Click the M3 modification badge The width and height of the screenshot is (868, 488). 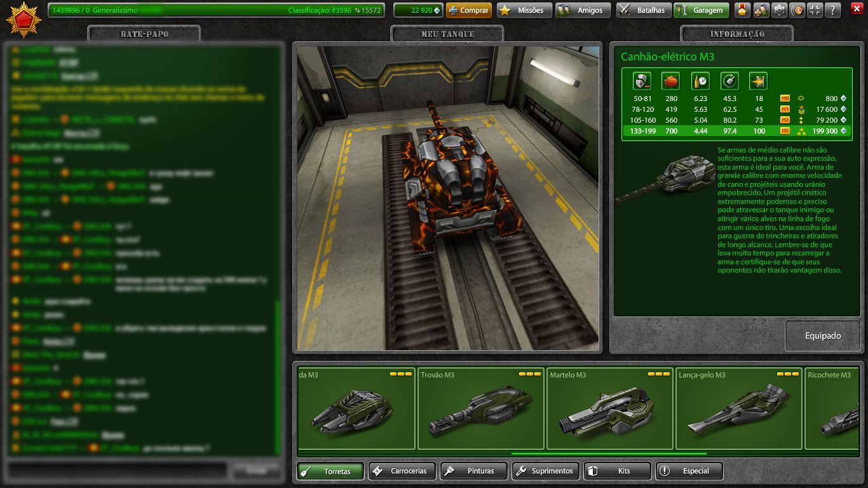[785, 131]
